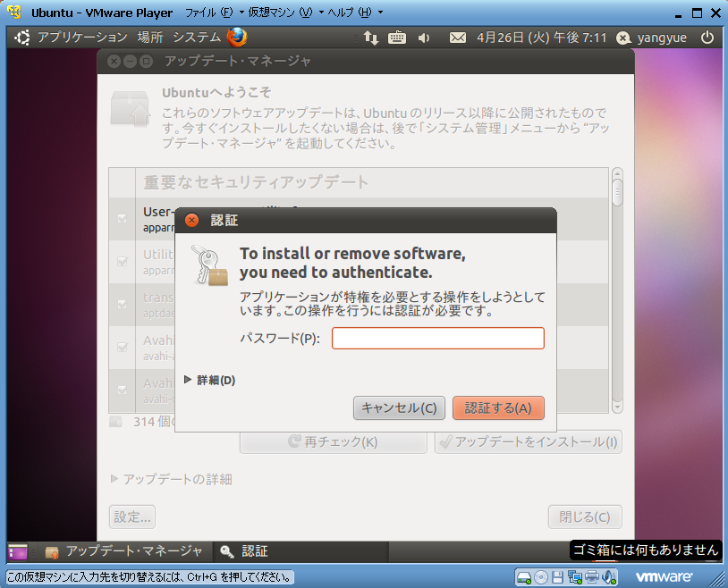The height and width of the screenshot is (588, 728).
Task: Click the show desktop icon in bottom panel
Action: 18,551
